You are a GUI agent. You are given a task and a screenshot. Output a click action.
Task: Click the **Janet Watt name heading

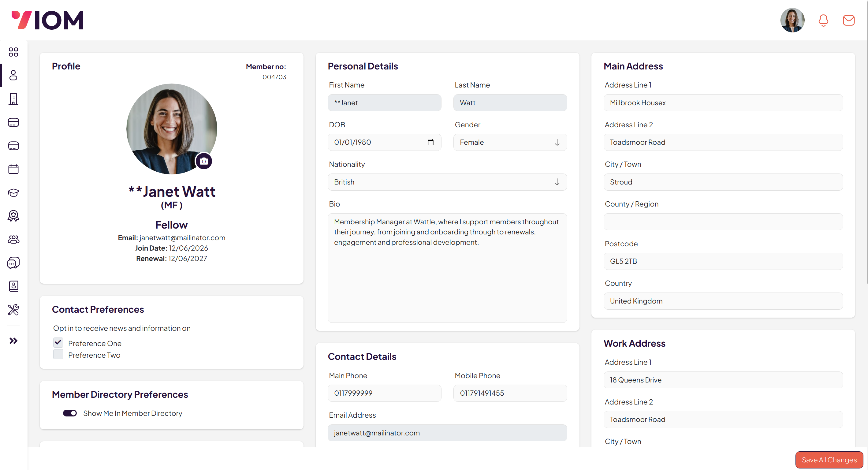pos(172,191)
